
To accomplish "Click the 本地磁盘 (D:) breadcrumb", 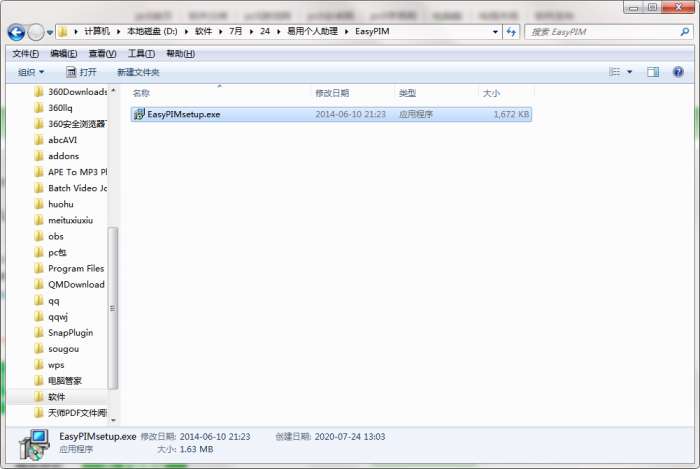I will click(152, 31).
